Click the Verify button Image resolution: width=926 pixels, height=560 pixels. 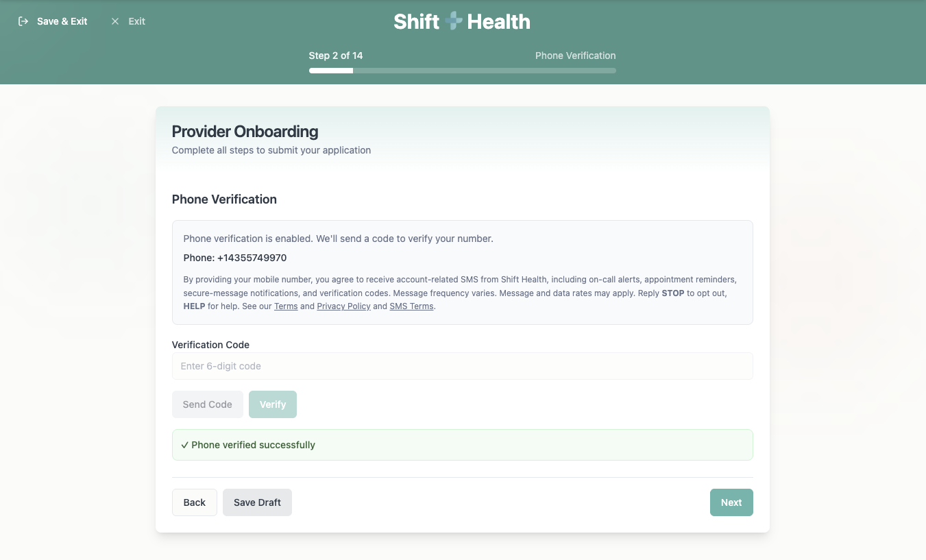pyautogui.click(x=273, y=404)
